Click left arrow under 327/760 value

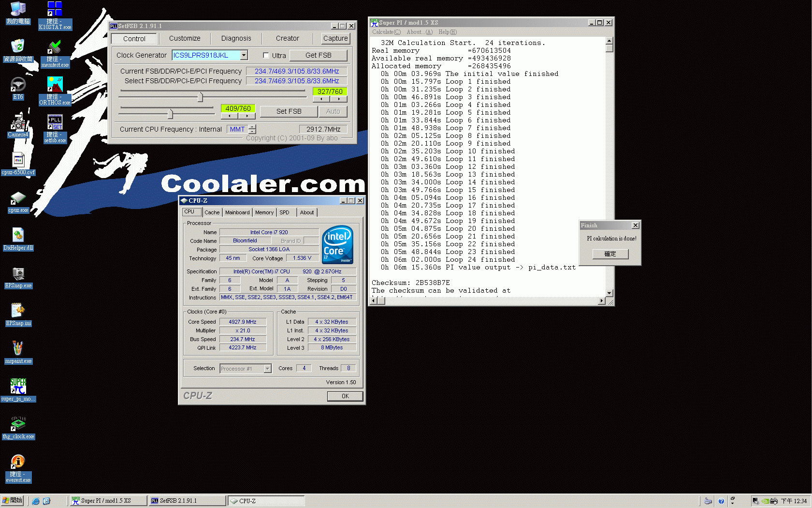321,99
